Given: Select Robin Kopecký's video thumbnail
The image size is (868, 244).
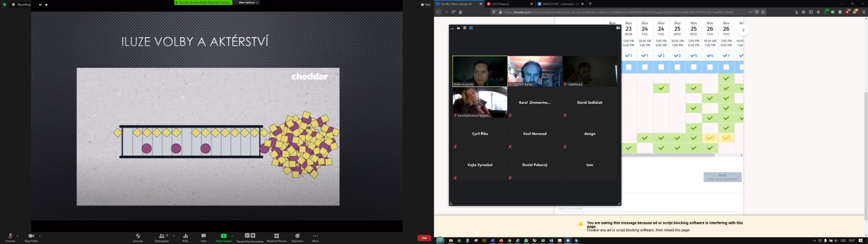Looking at the screenshot, I should click(x=480, y=71).
